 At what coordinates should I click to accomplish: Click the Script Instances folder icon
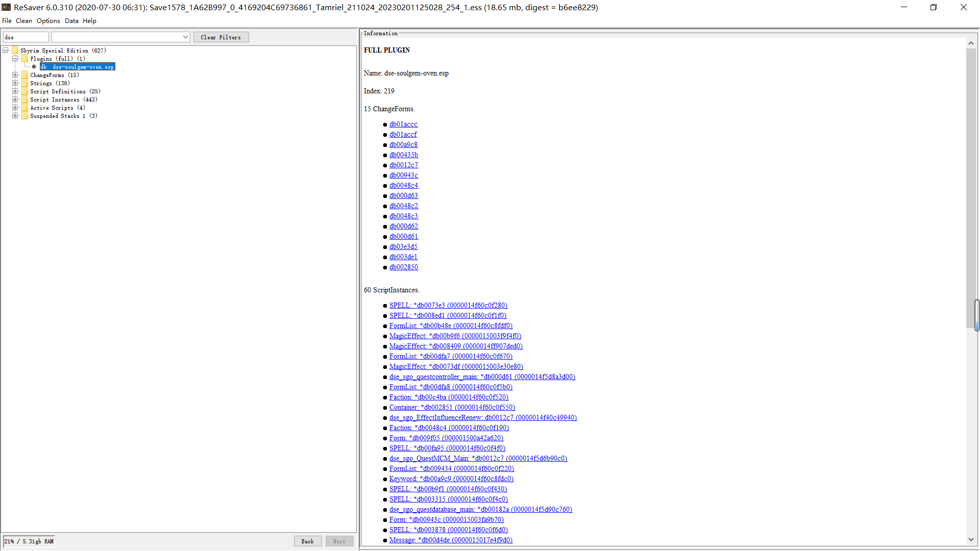(x=25, y=99)
